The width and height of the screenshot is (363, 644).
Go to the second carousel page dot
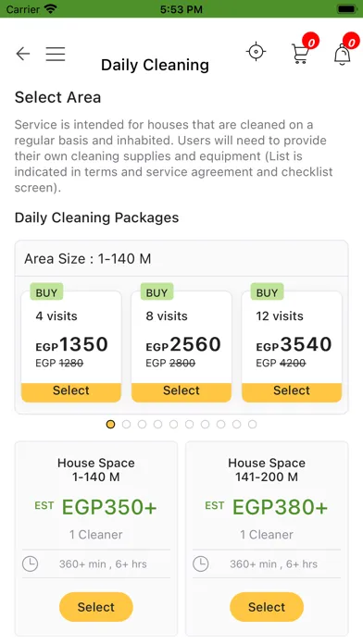pyautogui.click(x=126, y=425)
